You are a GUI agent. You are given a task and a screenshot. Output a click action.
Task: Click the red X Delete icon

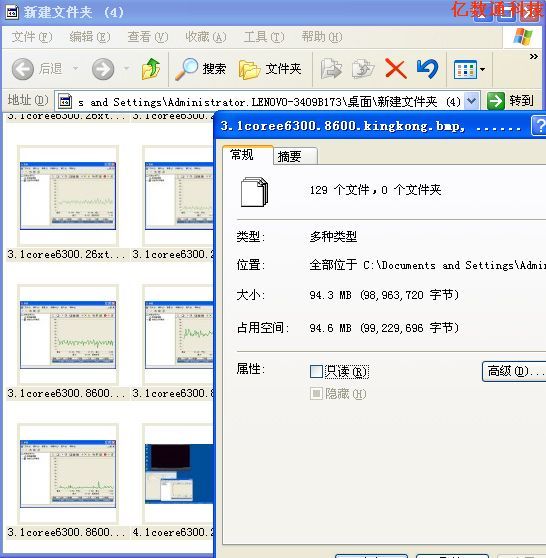(x=395, y=69)
